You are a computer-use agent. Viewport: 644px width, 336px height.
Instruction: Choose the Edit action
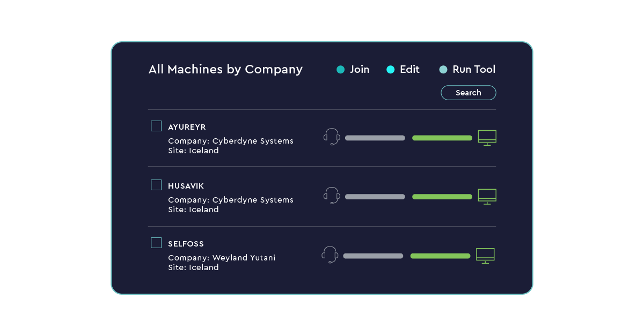(x=409, y=69)
